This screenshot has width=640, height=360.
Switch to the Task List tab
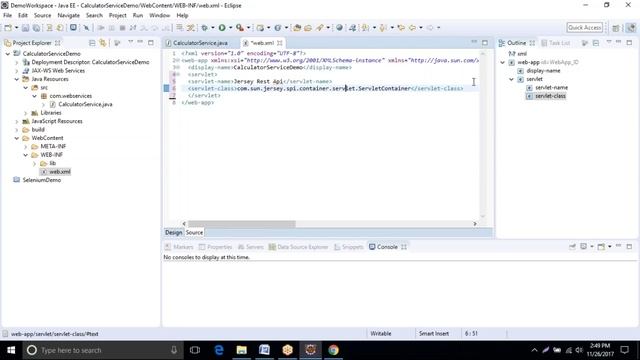pyautogui.click(x=556, y=43)
